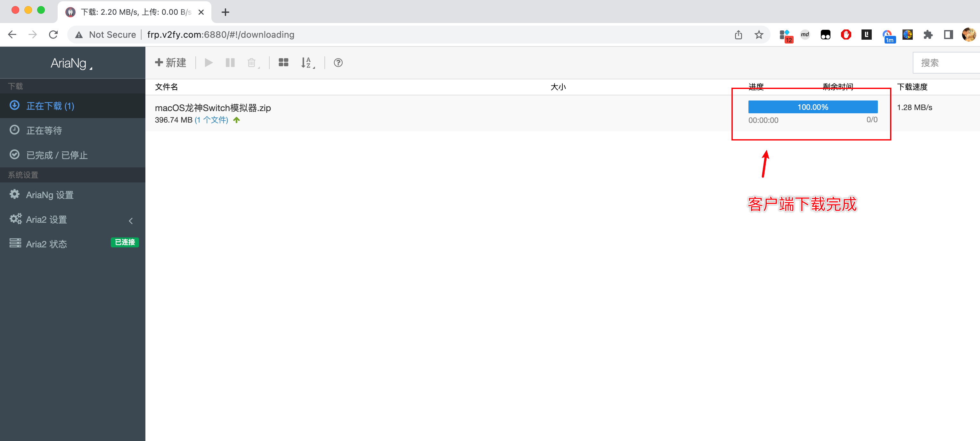Click the select all grid icon
980x441 pixels.
pyautogui.click(x=283, y=63)
